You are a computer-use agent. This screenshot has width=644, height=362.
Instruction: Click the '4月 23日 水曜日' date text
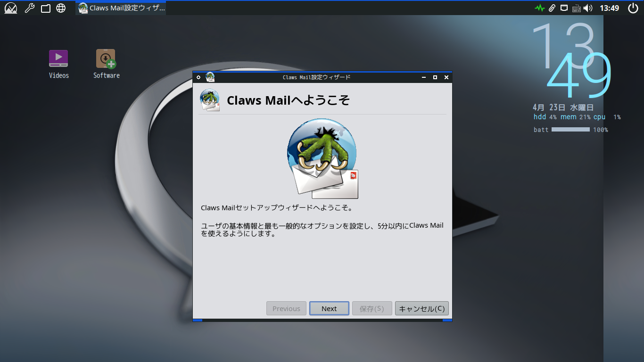click(x=563, y=107)
